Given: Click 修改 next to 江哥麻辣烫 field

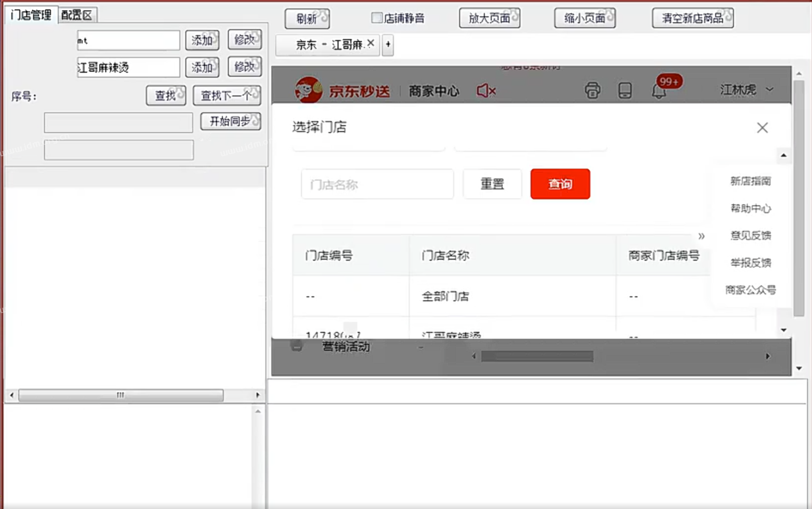Looking at the screenshot, I should [x=245, y=67].
